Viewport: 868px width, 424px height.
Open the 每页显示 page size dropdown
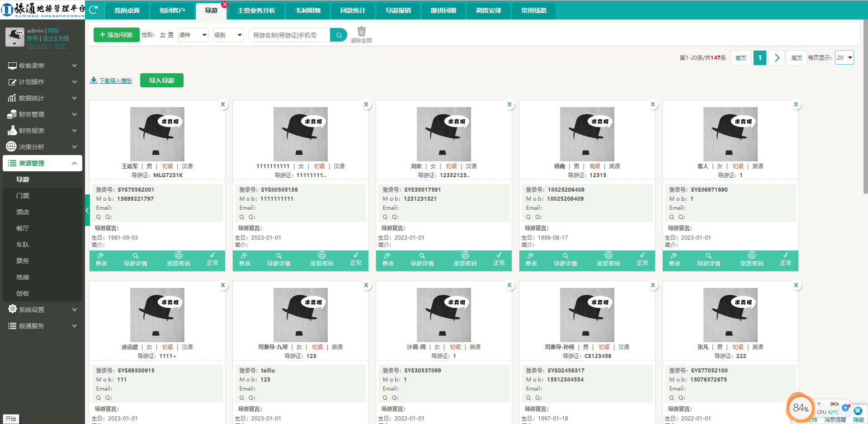pos(844,57)
